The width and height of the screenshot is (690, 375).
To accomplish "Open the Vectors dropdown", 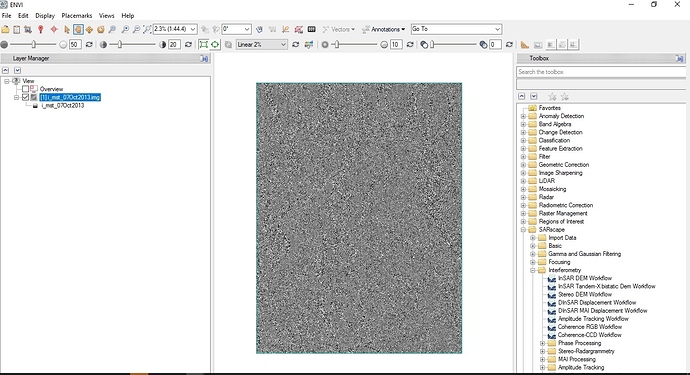I will pos(338,29).
